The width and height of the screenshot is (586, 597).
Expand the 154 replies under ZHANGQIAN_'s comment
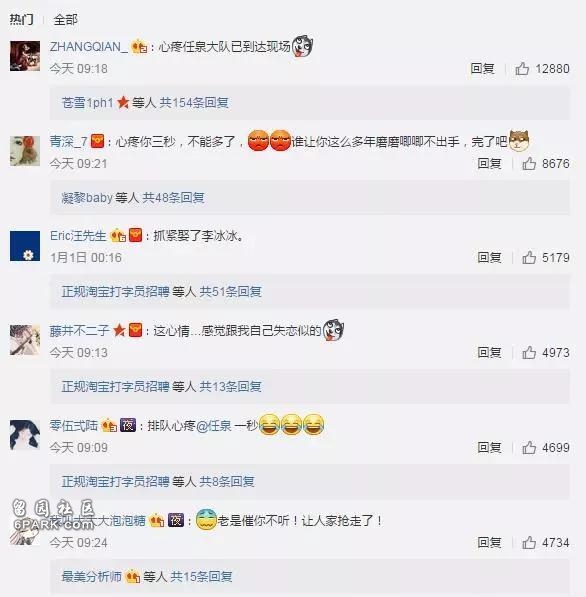point(194,103)
